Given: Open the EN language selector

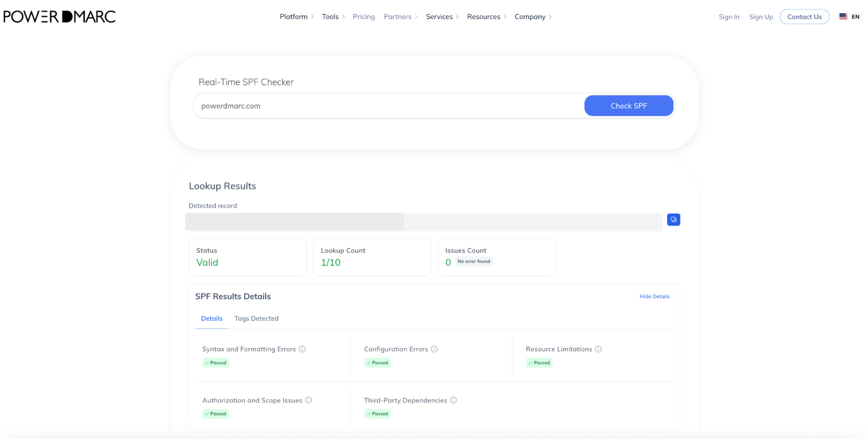Looking at the screenshot, I should click(x=855, y=17).
